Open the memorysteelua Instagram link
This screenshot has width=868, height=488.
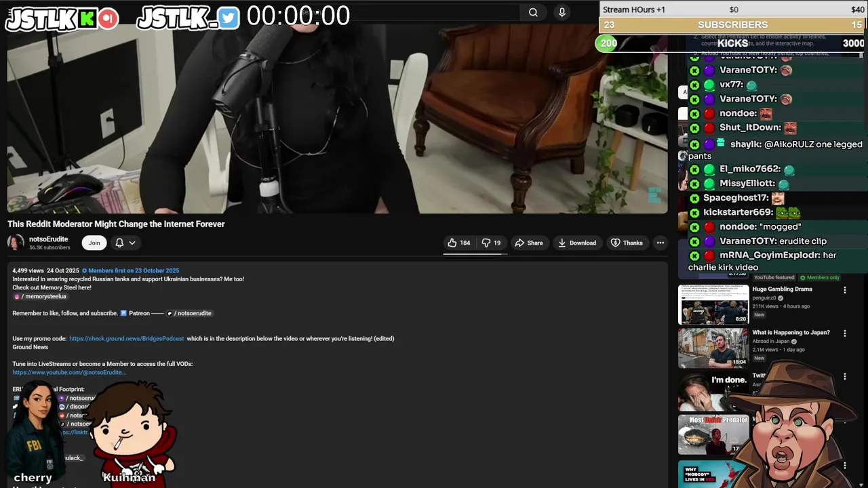pos(41,296)
